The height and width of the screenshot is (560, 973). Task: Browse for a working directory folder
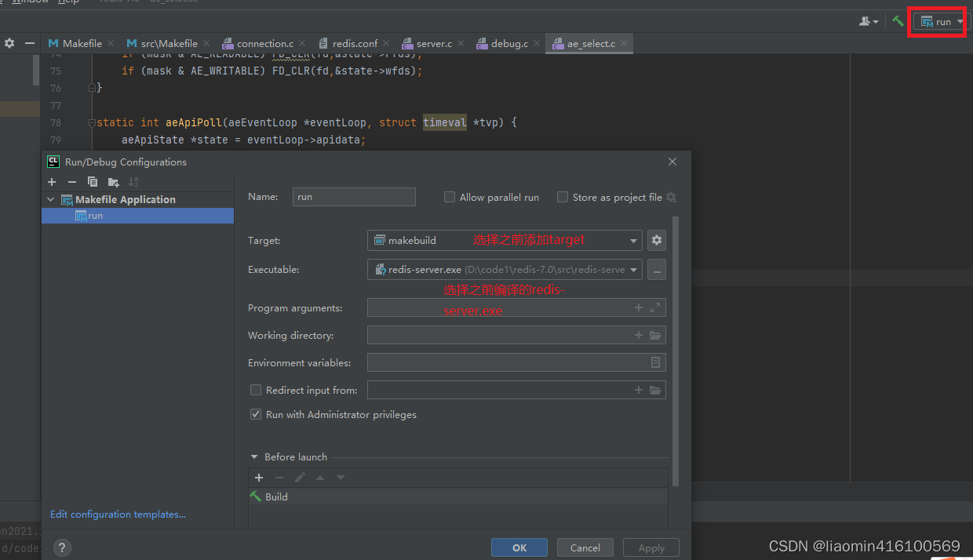[x=655, y=336]
